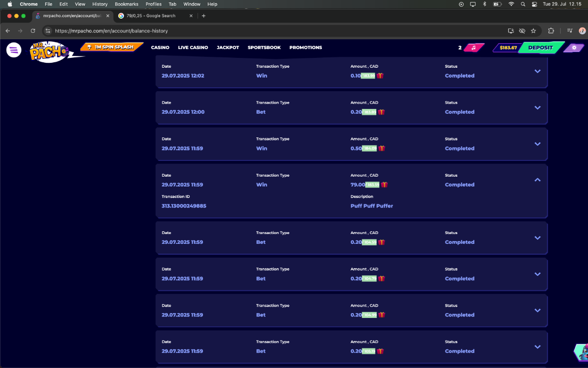Click the install app icon in the address bar
Image resolution: width=588 pixels, height=368 pixels.
(511, 30)
